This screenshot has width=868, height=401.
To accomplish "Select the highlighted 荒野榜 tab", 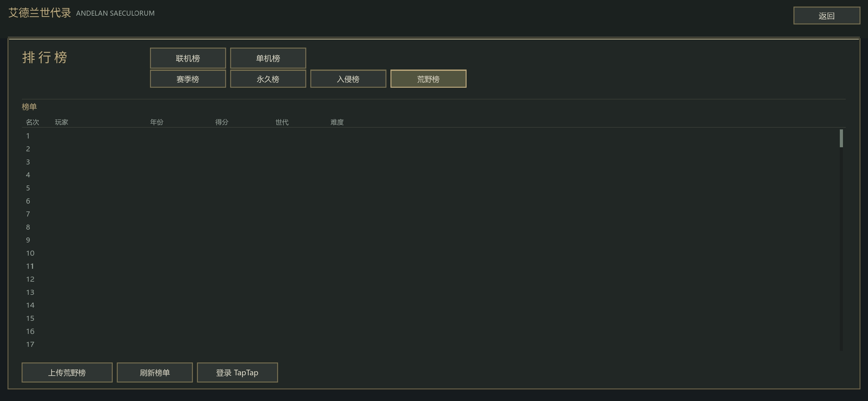I will [428, 79].
